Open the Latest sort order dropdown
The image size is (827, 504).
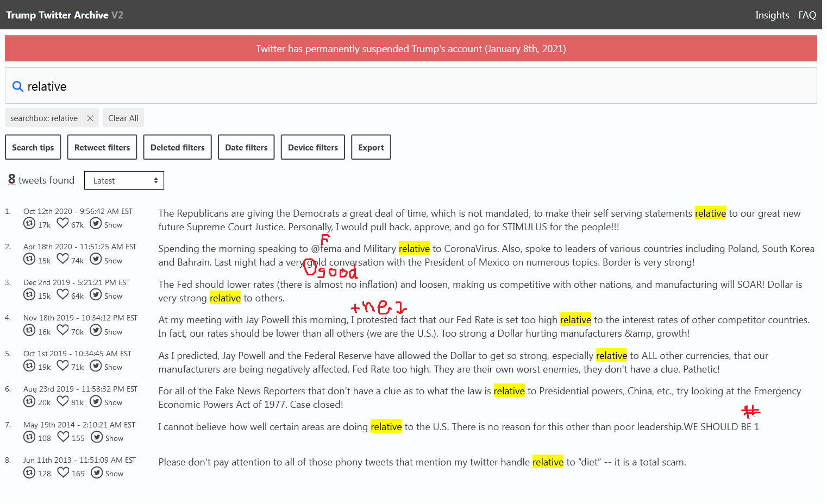[124, 180]
